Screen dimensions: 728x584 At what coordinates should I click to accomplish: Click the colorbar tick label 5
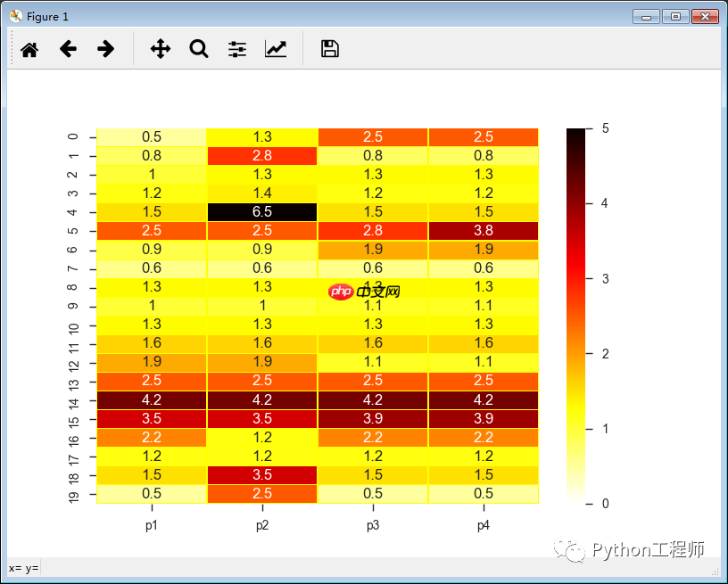point(603,127)
